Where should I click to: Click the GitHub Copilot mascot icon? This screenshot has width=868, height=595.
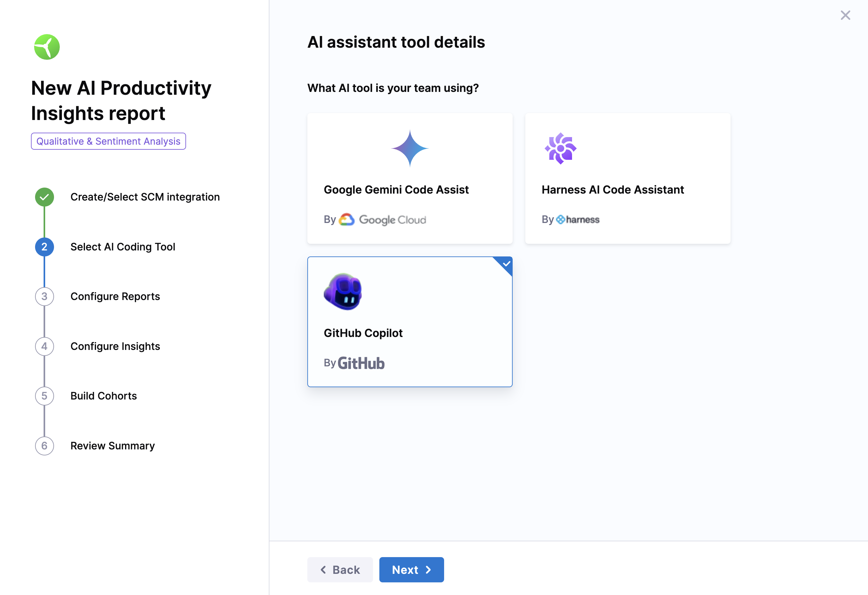(x=342, y=292)
